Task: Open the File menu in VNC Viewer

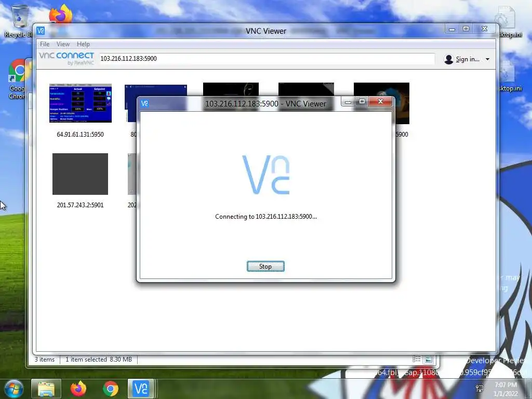Action: click(45, 44)
